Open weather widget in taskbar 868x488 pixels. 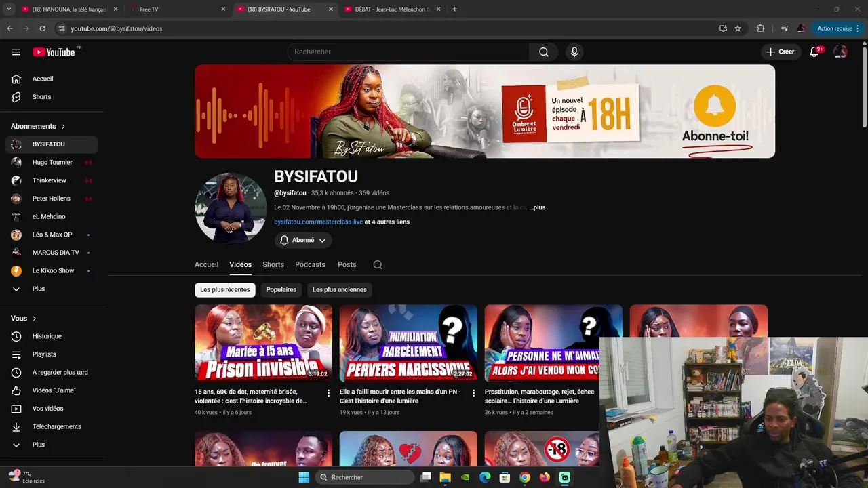tap(27, 477)
